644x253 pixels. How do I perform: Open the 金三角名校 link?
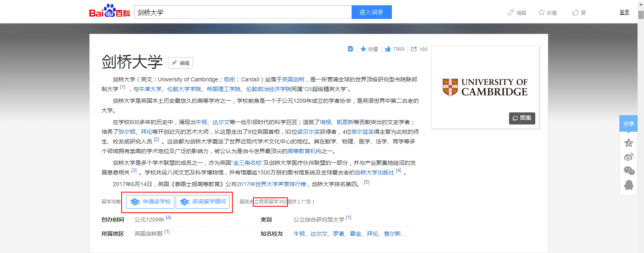pyautogui.click(x=248, y=163)
